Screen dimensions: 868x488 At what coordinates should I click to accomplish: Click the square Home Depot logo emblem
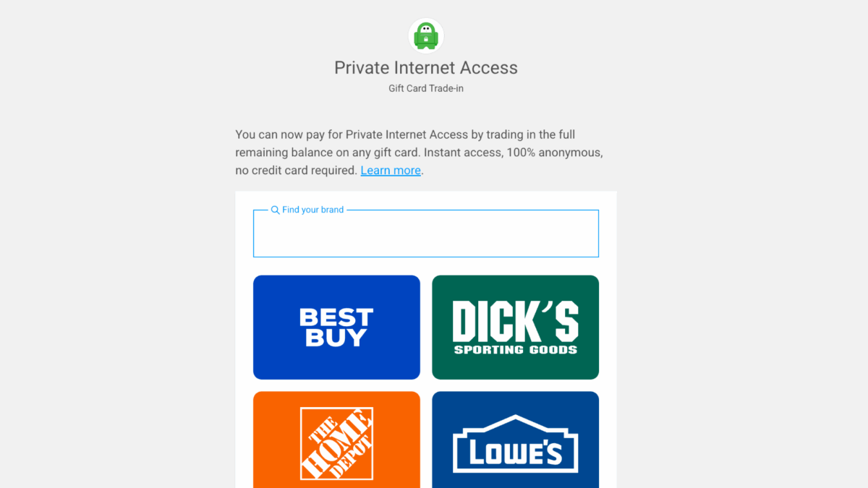click(x=336, y=443)
